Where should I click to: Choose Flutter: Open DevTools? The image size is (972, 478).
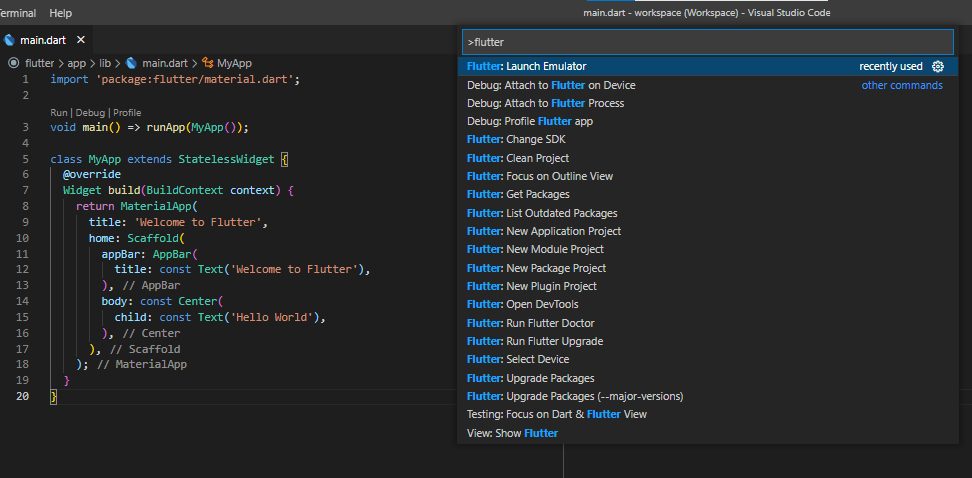pyautogui.click(x=708, y=304)
